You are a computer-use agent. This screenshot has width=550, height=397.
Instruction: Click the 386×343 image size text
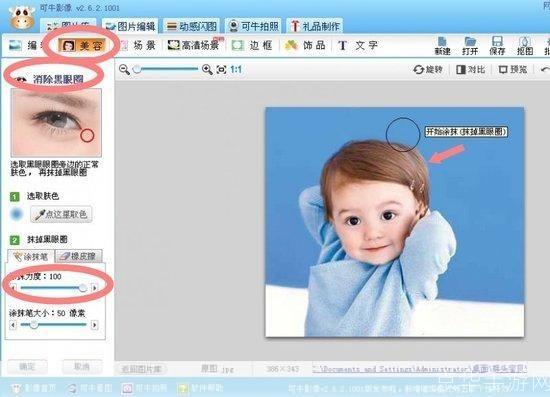click(283, 369)
